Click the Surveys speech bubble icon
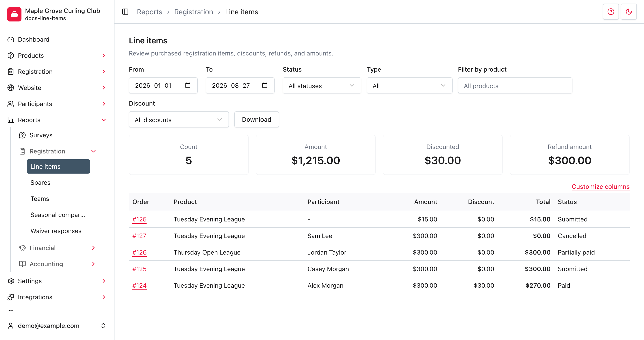The width and height of the screenshot is (644, 340). pos(22,135)
